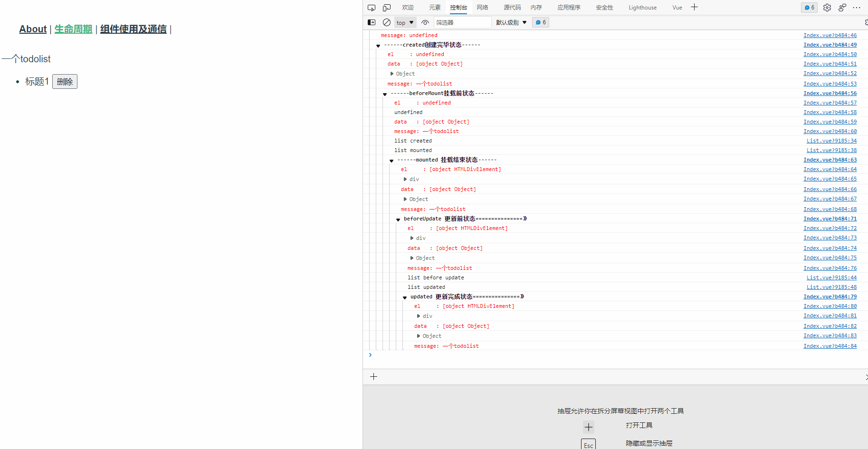
Task: Click the issues badge in the console toolbar
Action: pyautogui.click(x=541, y=22)
